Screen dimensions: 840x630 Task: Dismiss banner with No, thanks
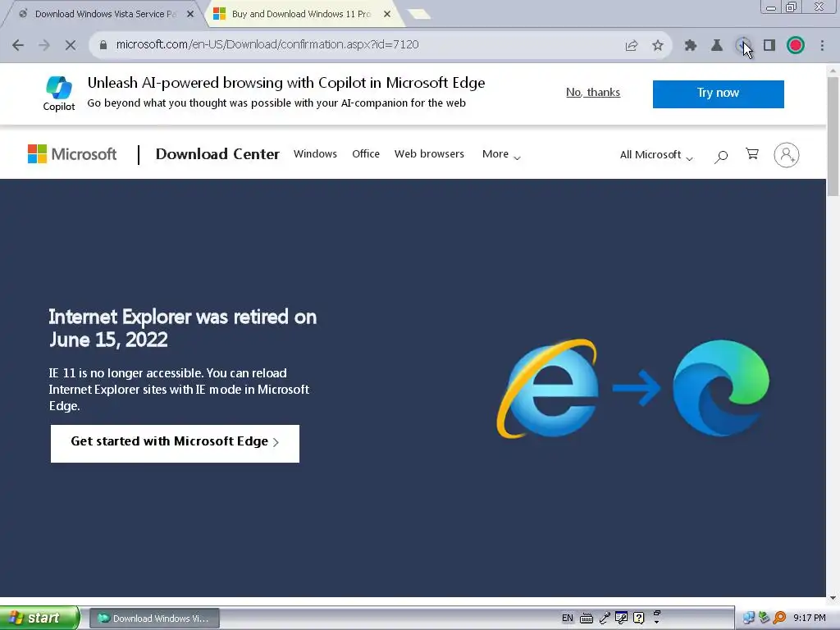tap(593, 92)
